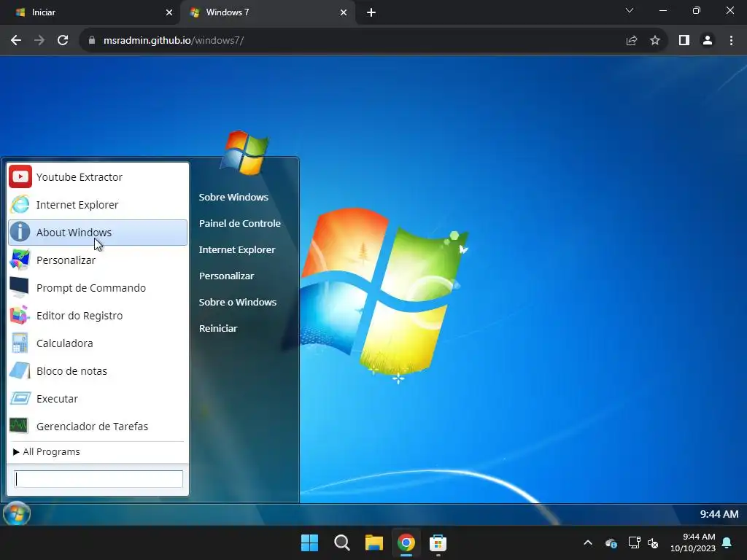Click OneDrive cloud tray icon

(611, 542)
